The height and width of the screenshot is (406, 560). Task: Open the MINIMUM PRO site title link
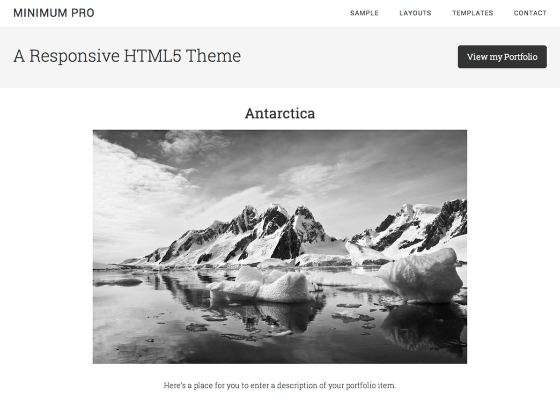point(54,13)
